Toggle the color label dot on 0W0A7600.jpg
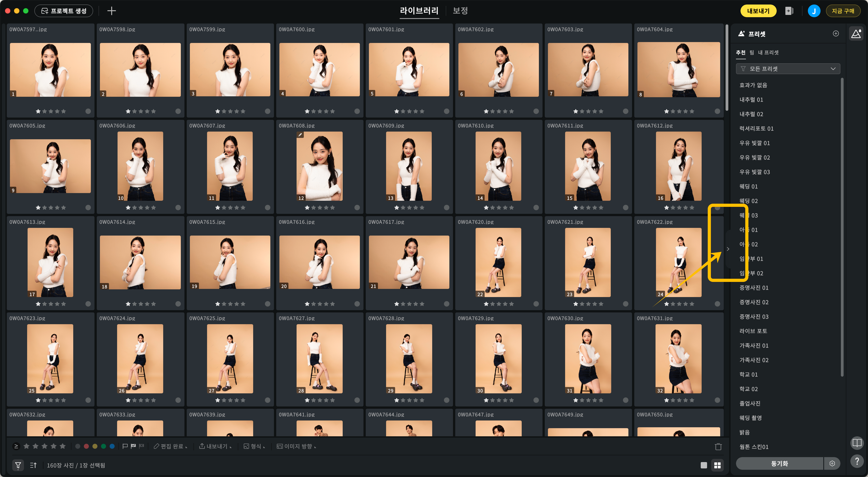The height and width of the screenshot is (477, 868). click(x=357, y=111)
